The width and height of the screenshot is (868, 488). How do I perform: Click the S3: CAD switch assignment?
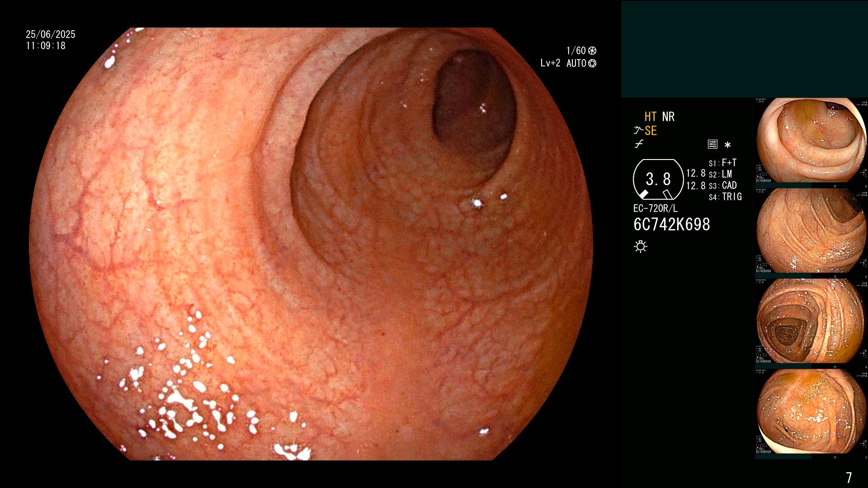pyautogui.click(x=722, y=185)
